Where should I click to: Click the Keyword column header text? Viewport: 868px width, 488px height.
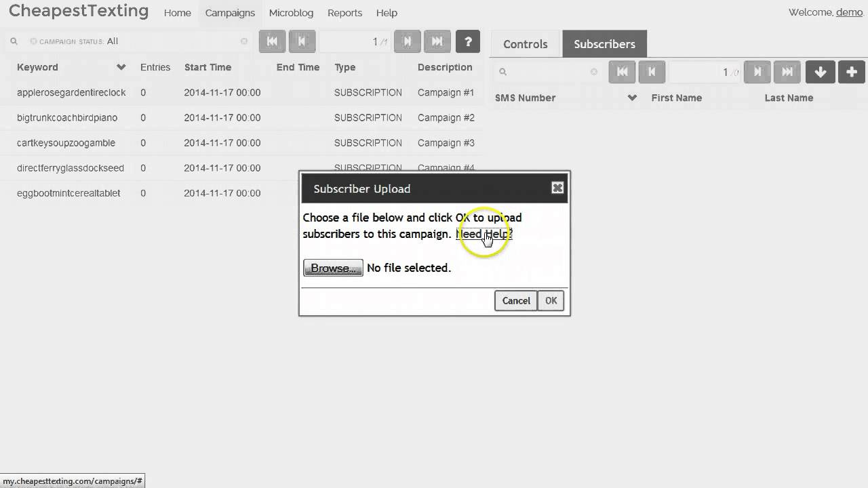[x=37, y=67]
